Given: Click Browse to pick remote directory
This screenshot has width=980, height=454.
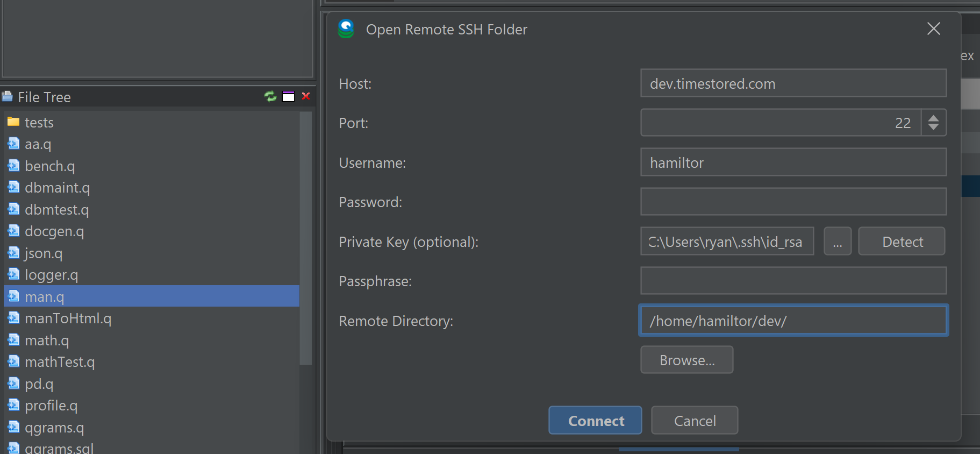Looking at the screenshot, I should coord(686,360).
